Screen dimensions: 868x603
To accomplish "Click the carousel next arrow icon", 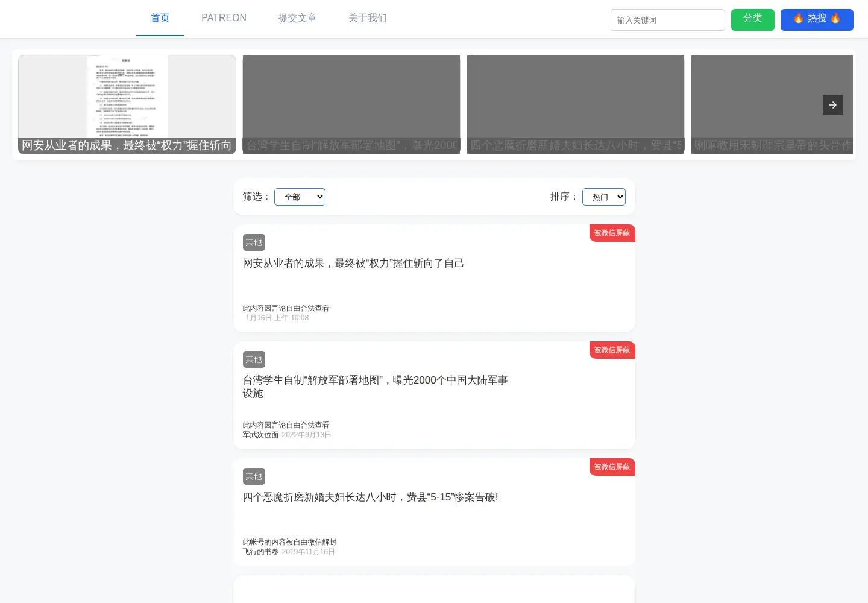I will [x=832, y=105].
